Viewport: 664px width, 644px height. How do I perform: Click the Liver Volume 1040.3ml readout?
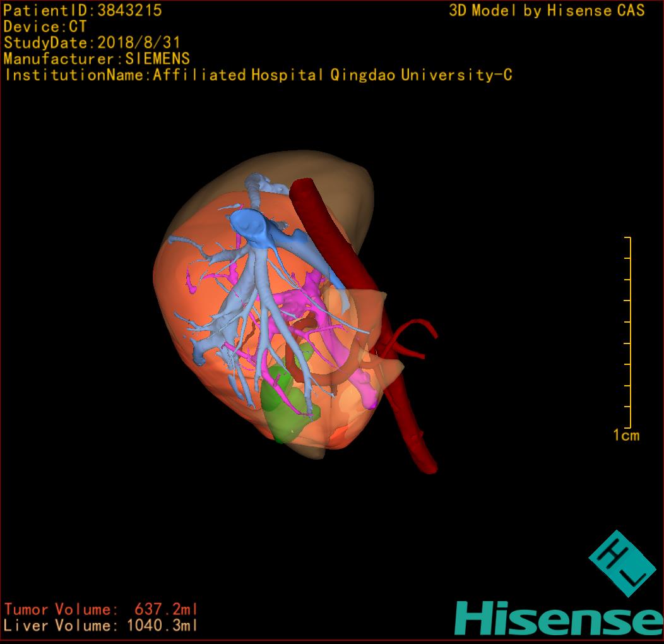(x=101, y=626)
